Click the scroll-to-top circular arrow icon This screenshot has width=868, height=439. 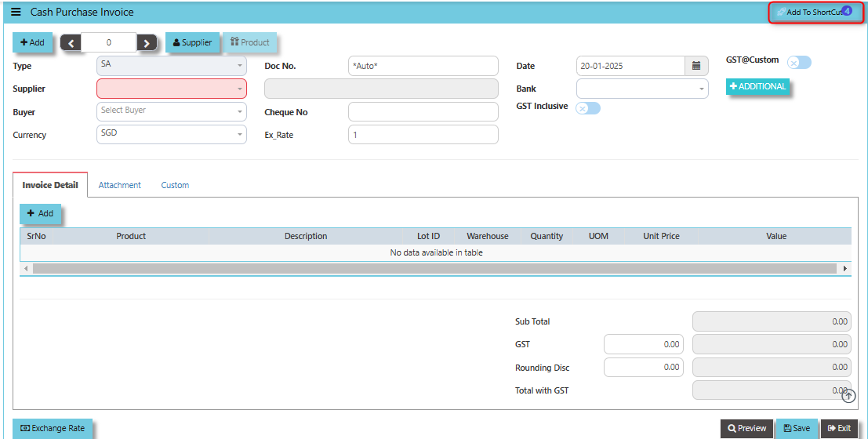pos(848,395)
